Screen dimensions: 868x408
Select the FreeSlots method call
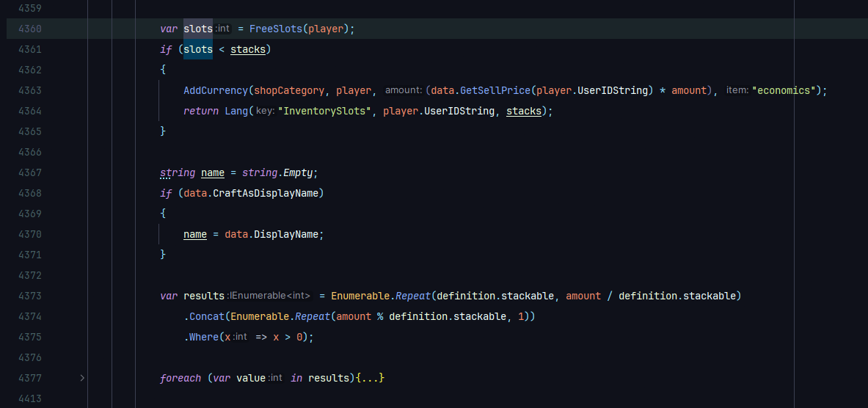[x=275, y=29]
